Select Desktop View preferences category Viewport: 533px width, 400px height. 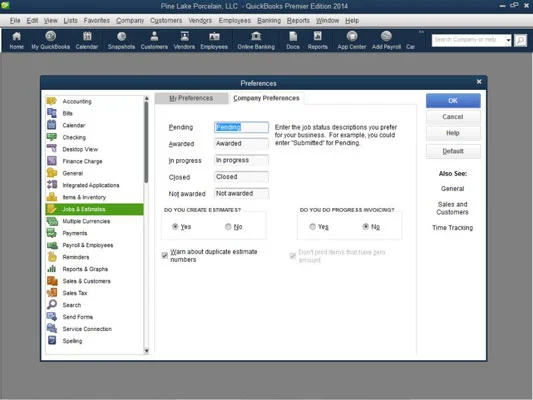pyautogui.click(x=94, y=149)
